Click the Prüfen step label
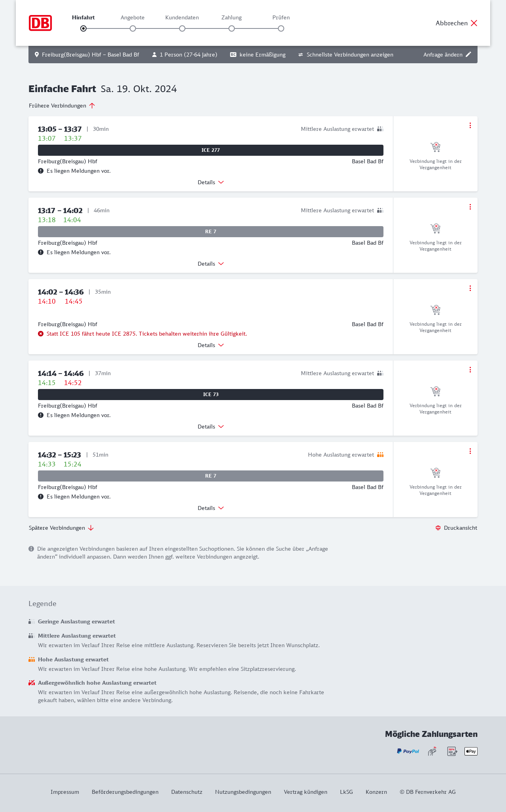 point(281,17)
